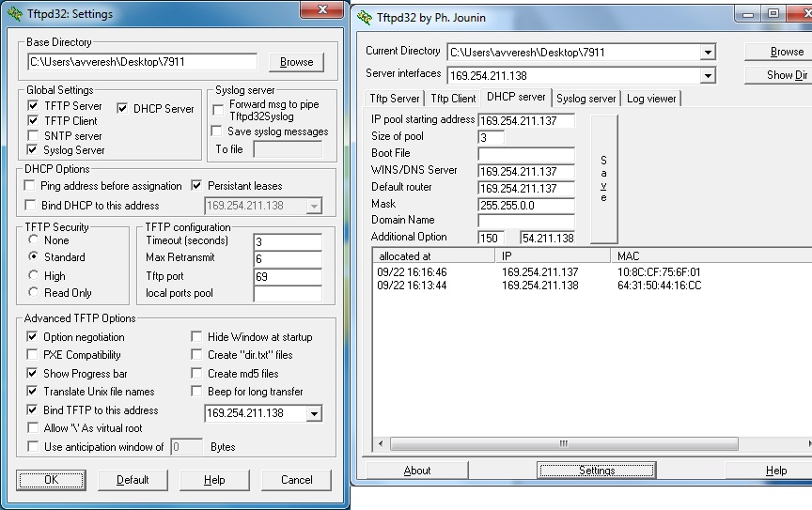Screen dimensions: 812x510
Task: Click Browse in the Settings dialog
Action: (x=296, y=62)
